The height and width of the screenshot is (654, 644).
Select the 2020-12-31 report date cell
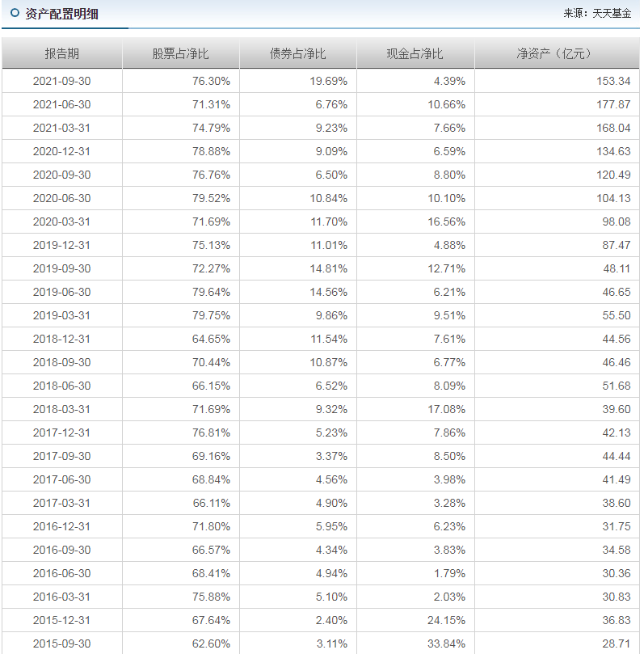tap(61, 151)
